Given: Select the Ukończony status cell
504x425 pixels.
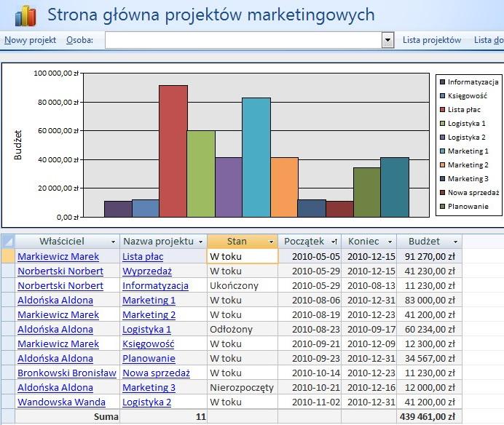Looking at the screenshot, I should click(x=243, y=285).
